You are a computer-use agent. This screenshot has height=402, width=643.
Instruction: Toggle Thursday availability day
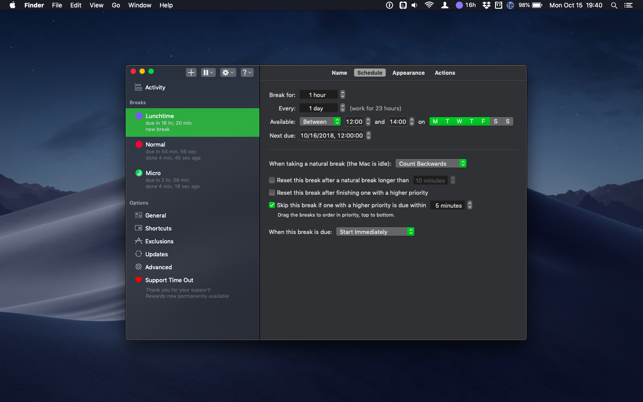(472, 121)
